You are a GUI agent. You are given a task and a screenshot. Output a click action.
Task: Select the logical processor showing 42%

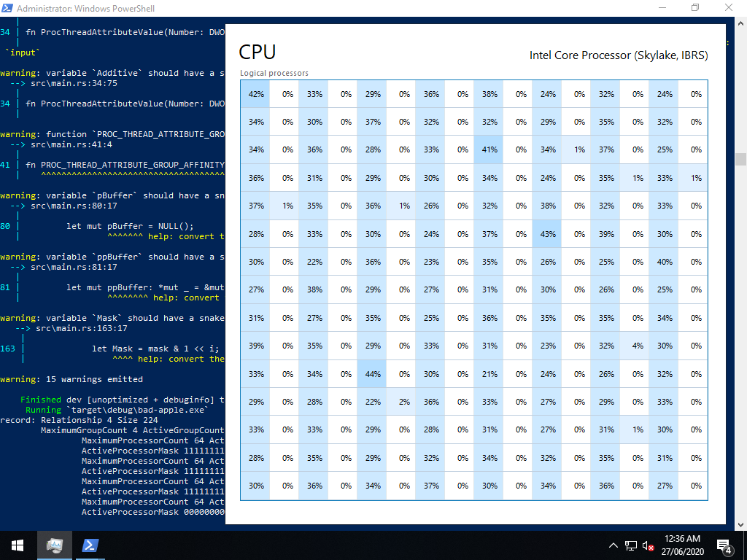click(x=256, y=94)
